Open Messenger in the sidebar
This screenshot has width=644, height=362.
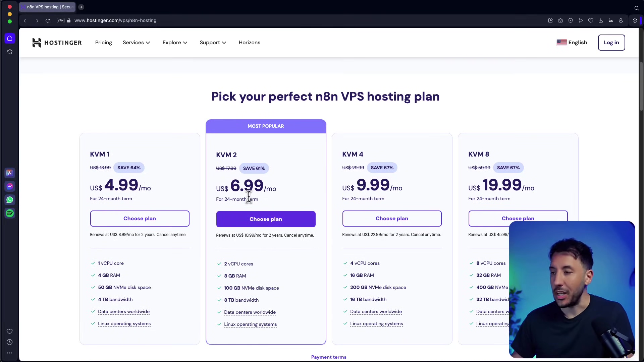click(x=10, y=186)
